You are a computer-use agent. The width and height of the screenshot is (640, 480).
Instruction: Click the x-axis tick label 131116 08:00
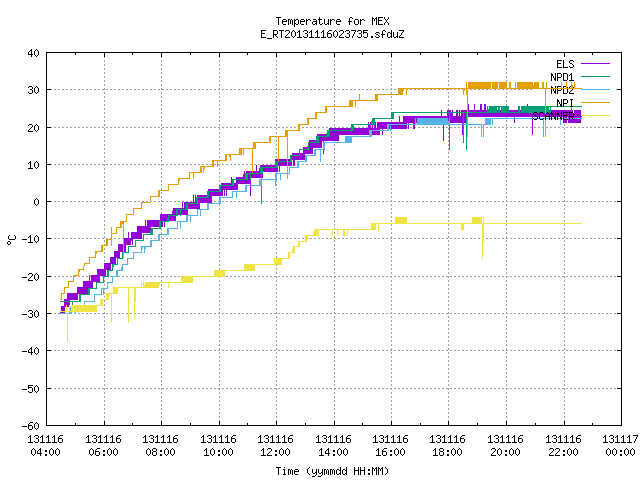160,446
